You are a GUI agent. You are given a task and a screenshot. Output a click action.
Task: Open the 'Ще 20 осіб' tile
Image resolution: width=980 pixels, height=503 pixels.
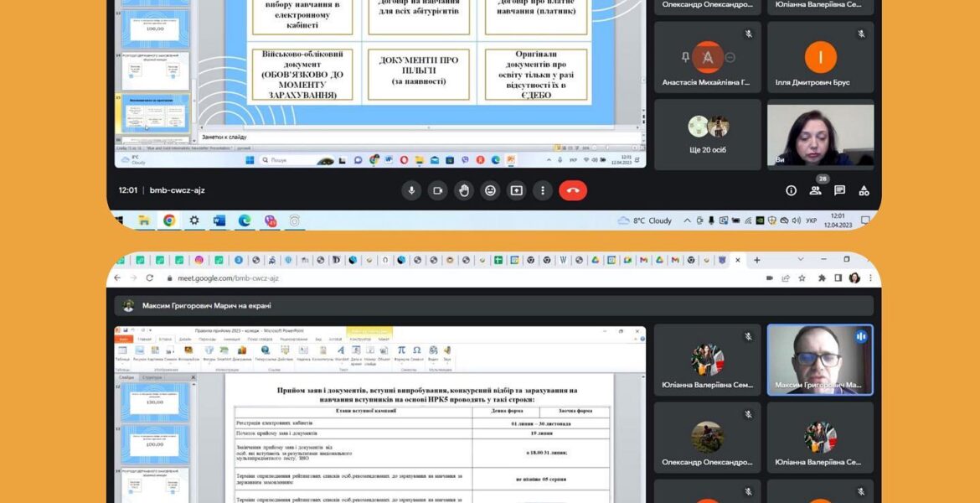click(x=708, y=134)
